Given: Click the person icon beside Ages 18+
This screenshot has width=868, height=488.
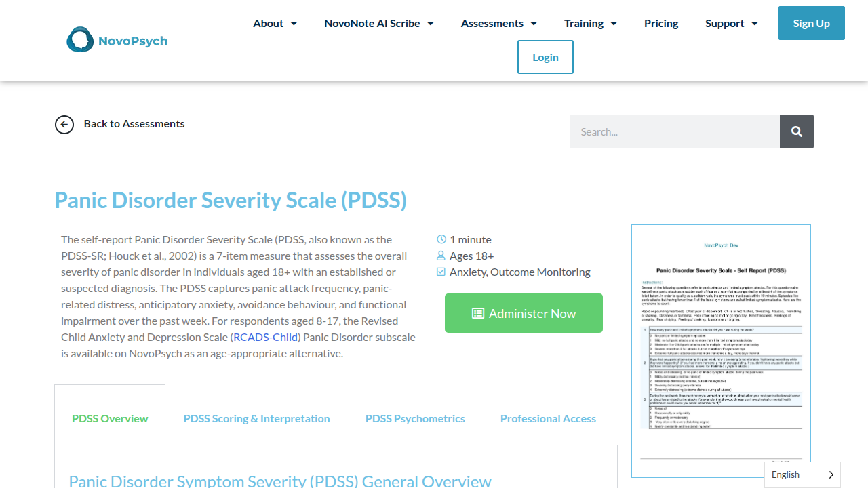Looking at the screenshot, I should 441,256.
